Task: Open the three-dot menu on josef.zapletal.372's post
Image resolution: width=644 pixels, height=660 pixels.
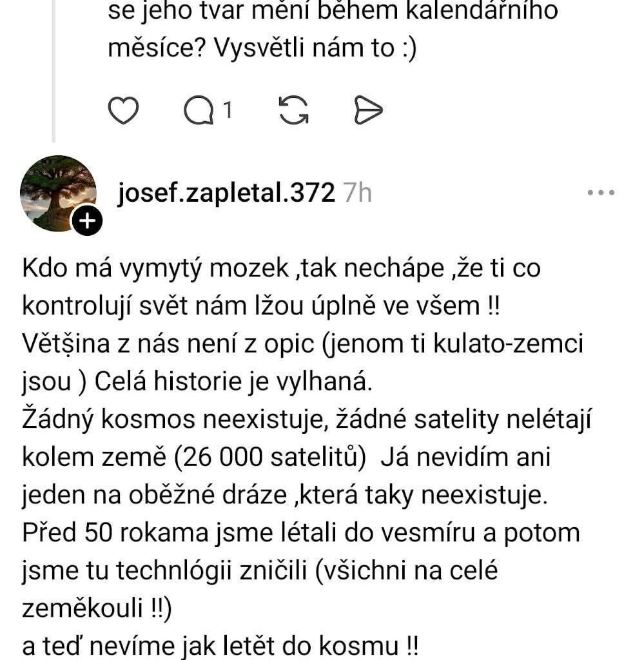Action: pyautogui.click(x=602, y=191)
